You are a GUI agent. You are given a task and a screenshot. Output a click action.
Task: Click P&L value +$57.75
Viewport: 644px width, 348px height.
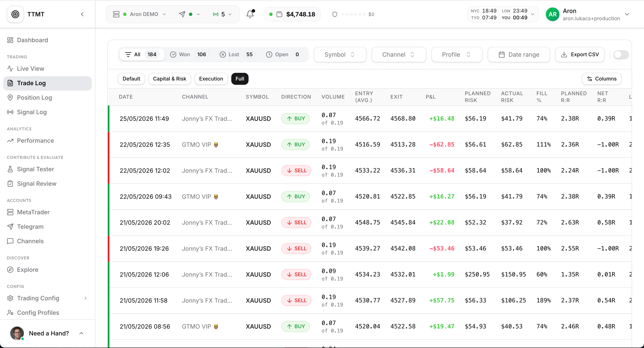[x=442, y=301]
